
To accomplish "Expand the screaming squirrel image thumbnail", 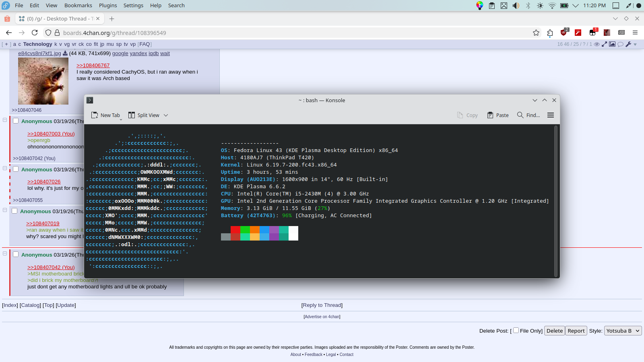I will (x=43, y=81).
